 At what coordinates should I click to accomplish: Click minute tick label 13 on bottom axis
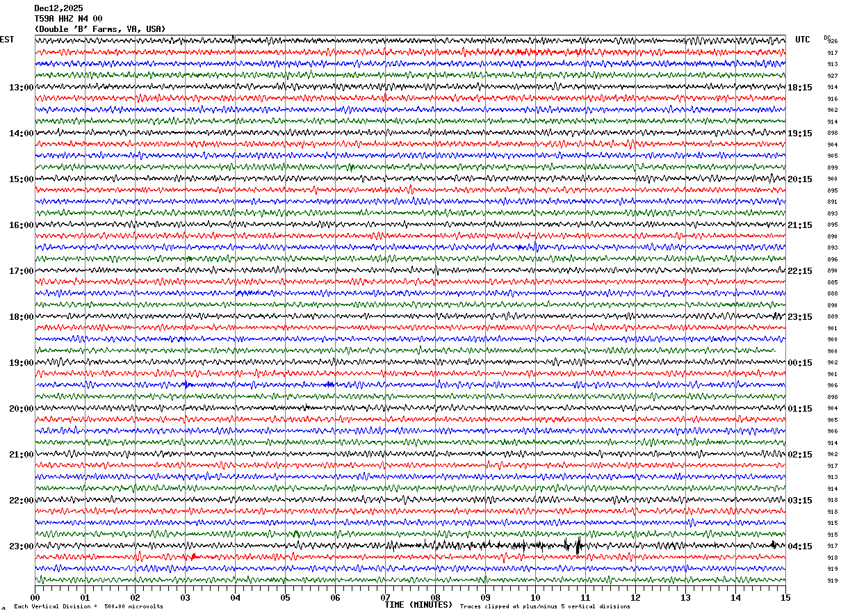point(685,597)
